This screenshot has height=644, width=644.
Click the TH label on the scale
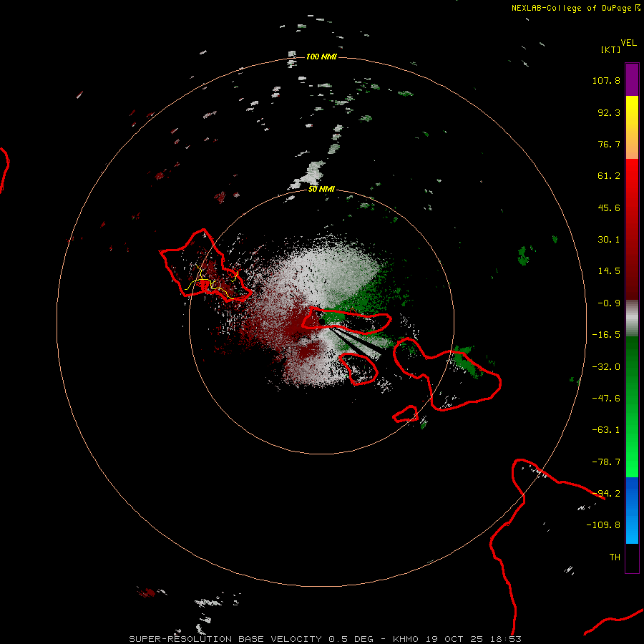point(615,557)
